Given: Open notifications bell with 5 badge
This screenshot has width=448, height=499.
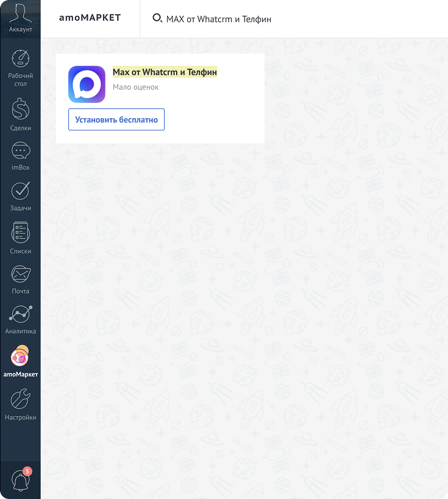Looking at the screenshot, I should (x=21, y=480).
